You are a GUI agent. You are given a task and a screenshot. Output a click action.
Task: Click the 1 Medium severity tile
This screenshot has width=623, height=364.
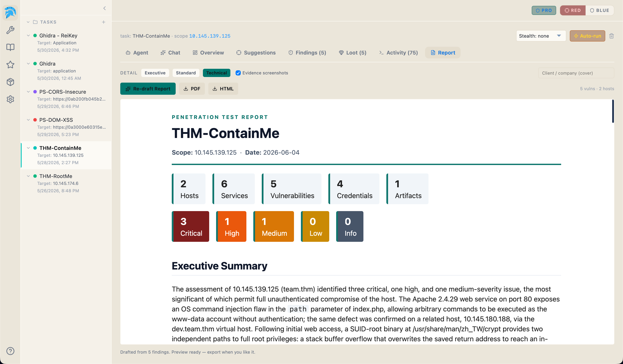coord(273,226)
